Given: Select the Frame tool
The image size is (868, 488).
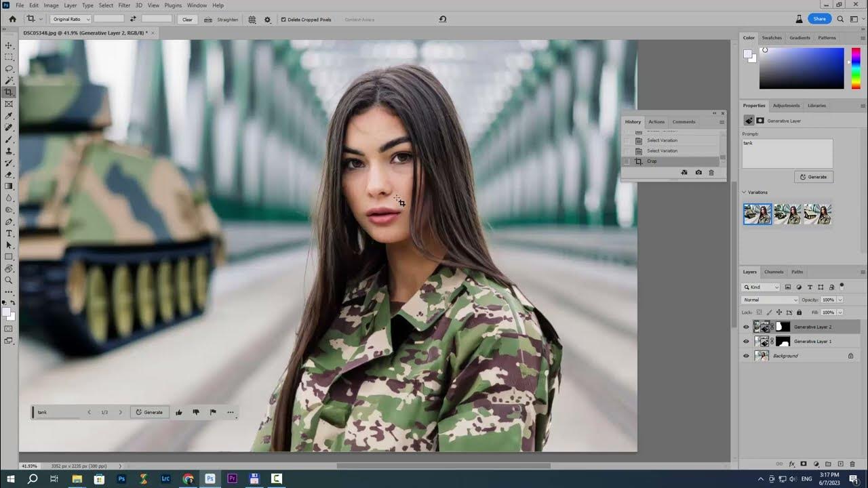Looking at the screenshot, I should [9, 104].
